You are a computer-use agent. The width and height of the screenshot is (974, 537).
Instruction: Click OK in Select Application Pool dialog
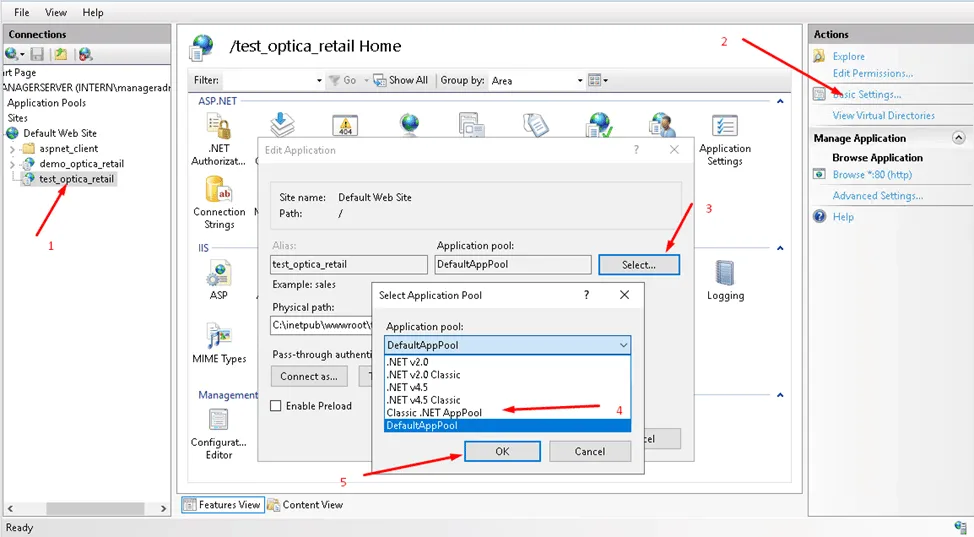point(502,451)
